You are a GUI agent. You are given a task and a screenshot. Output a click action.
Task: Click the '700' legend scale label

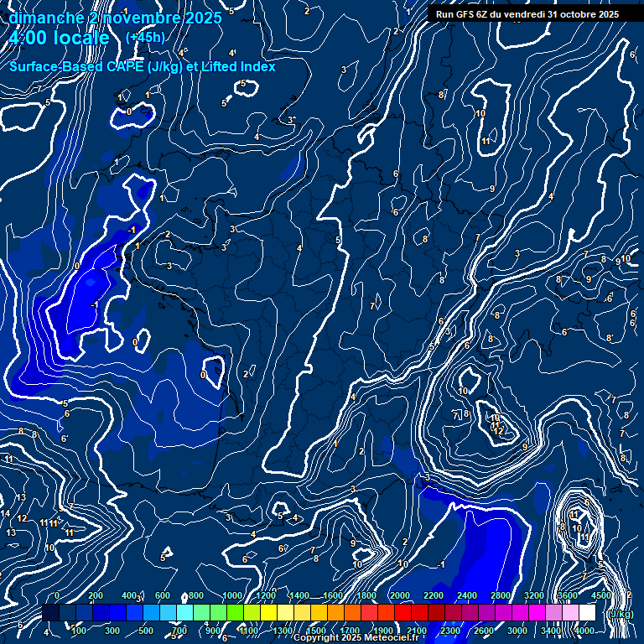point(179,631)
